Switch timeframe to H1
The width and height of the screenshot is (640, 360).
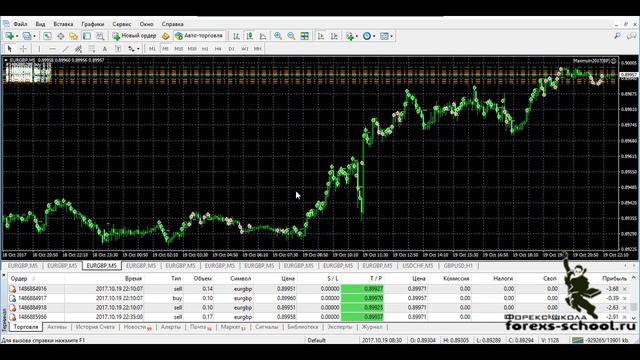pyautogui.click(x=205, y=49)
